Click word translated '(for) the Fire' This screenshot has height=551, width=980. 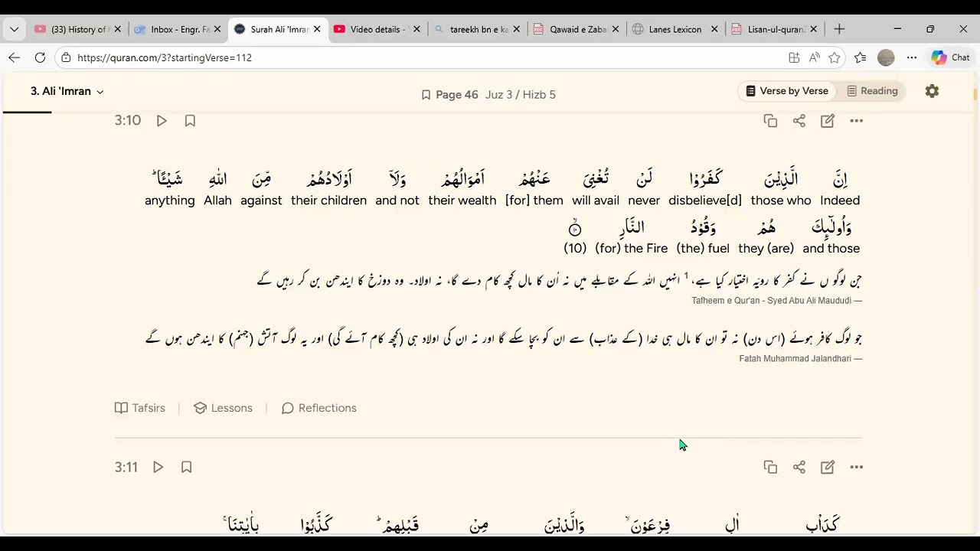[632, 228]
